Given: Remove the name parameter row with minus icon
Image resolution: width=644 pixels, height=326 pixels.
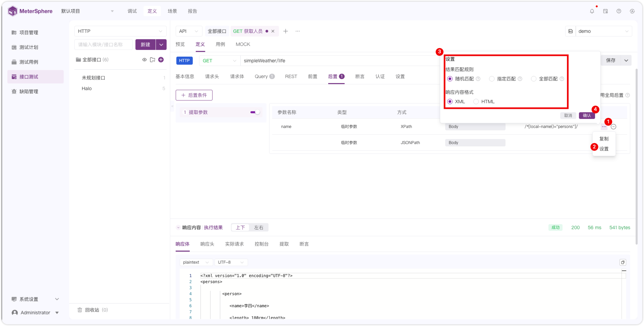Looking at the screenshot, I should [x=613, y=127].
